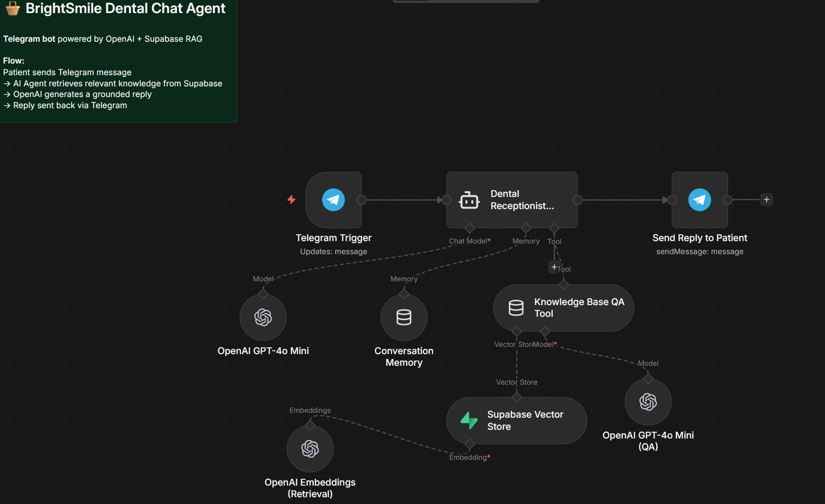
Task: Click the 'OpenAI GPT-4o Mini (QA)' label text
Action: click(648, 441)
